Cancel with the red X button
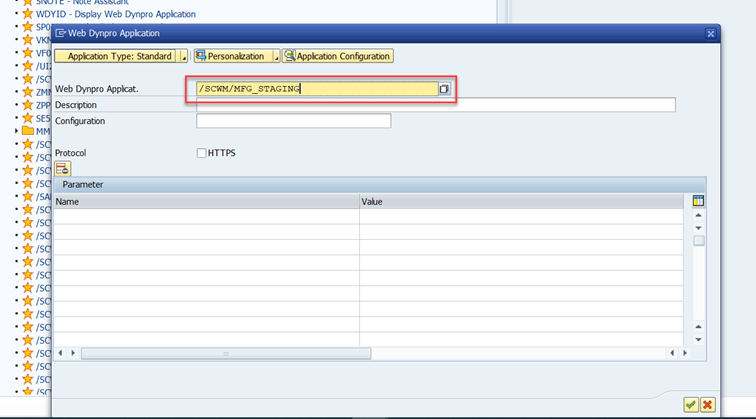756x419 pixels. tap(707, 405)
